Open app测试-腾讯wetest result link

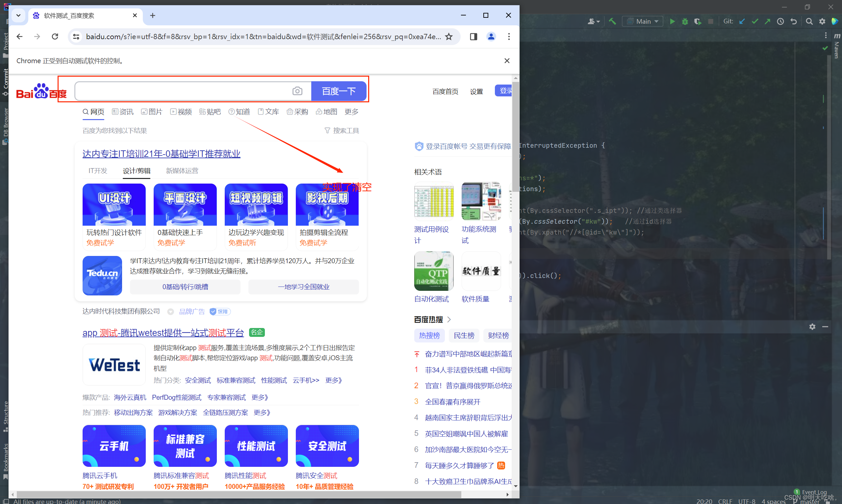163,333
